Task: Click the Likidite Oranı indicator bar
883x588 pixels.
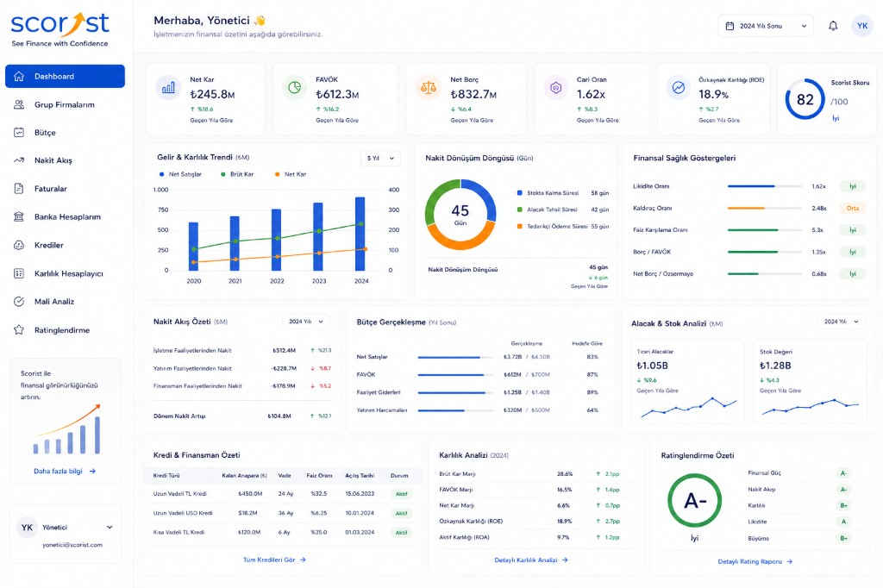Action: point(764,186)
